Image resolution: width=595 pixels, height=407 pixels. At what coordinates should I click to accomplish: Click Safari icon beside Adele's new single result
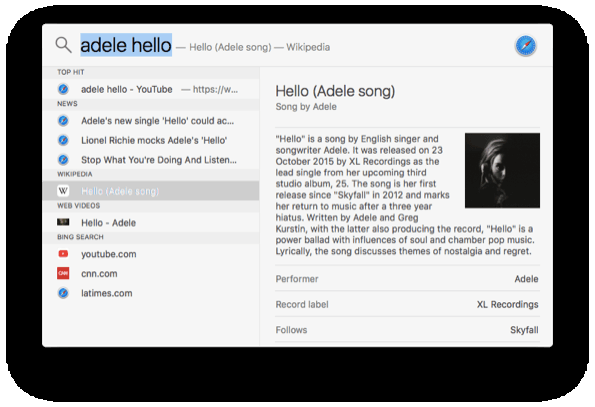[63, 121]
